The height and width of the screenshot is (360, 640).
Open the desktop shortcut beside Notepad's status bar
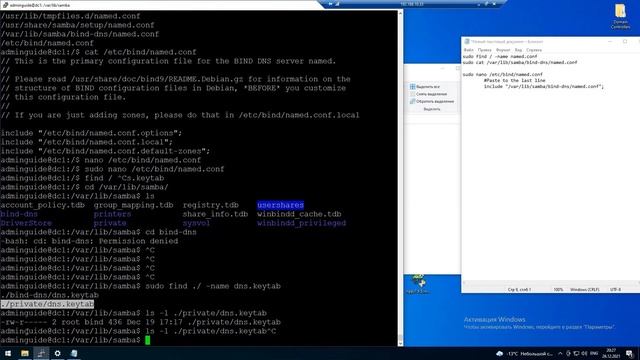point(418,284)
